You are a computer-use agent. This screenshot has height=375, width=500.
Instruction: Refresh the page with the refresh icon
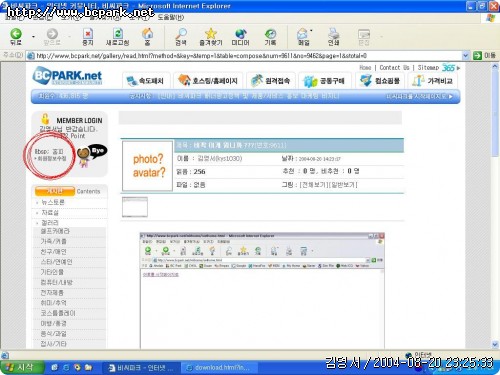pos(117,36)
